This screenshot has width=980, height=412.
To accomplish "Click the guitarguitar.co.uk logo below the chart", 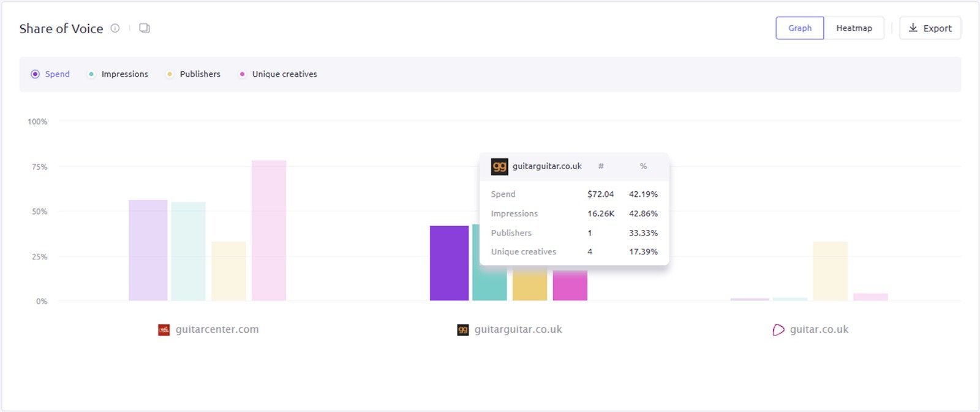I will click(463, 330).
